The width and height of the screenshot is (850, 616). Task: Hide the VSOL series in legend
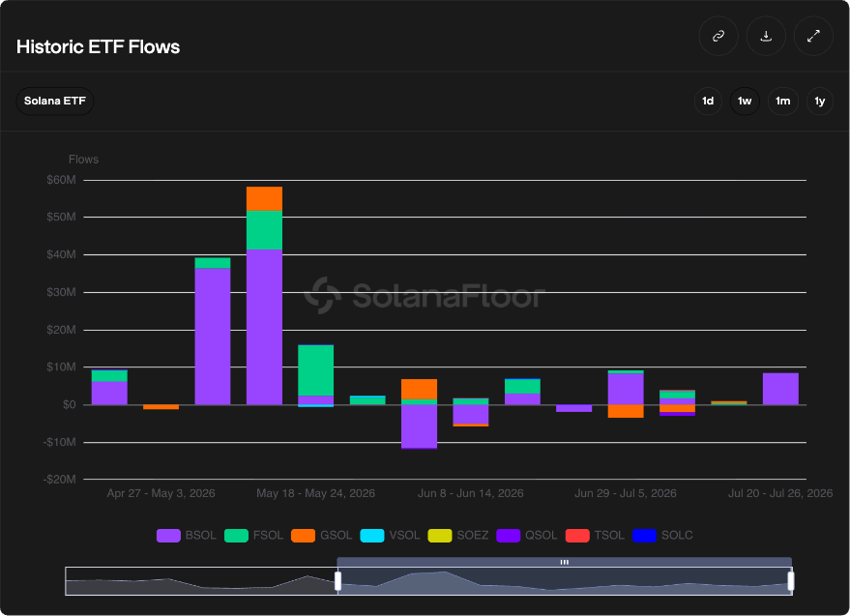[390, 535]
